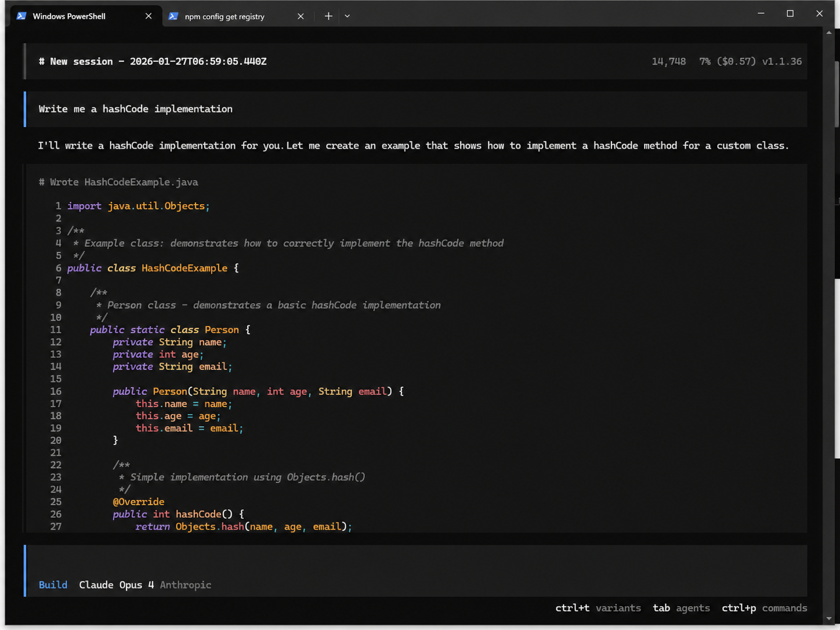Viewport: 840px width, 630px height.
Task: Click the @Override annotation
Action: click(x=139, y=502)
